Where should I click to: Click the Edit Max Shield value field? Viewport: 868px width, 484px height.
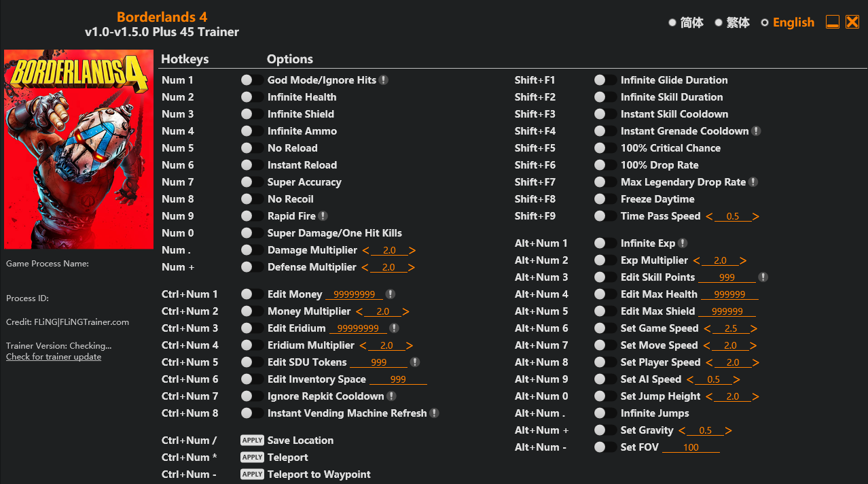[x=727, y=311]
